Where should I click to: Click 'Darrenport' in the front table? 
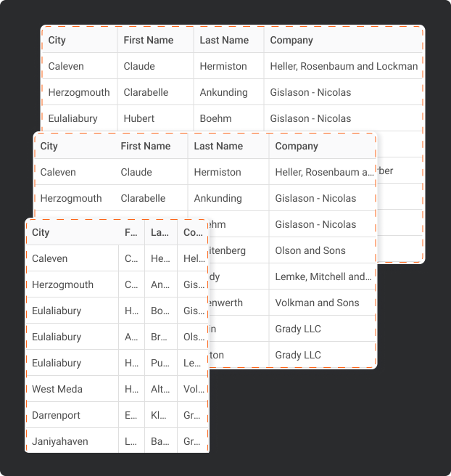point(56,415)
